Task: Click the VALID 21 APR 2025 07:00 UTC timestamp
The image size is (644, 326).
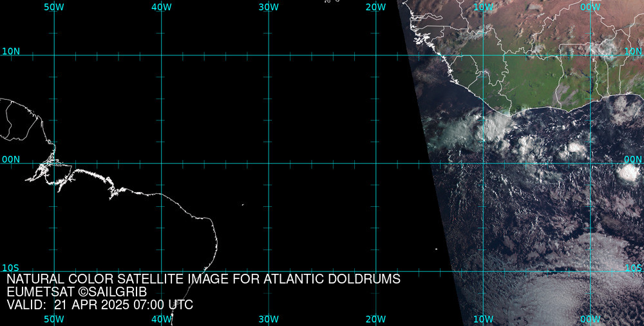Action: coord(100,305)
